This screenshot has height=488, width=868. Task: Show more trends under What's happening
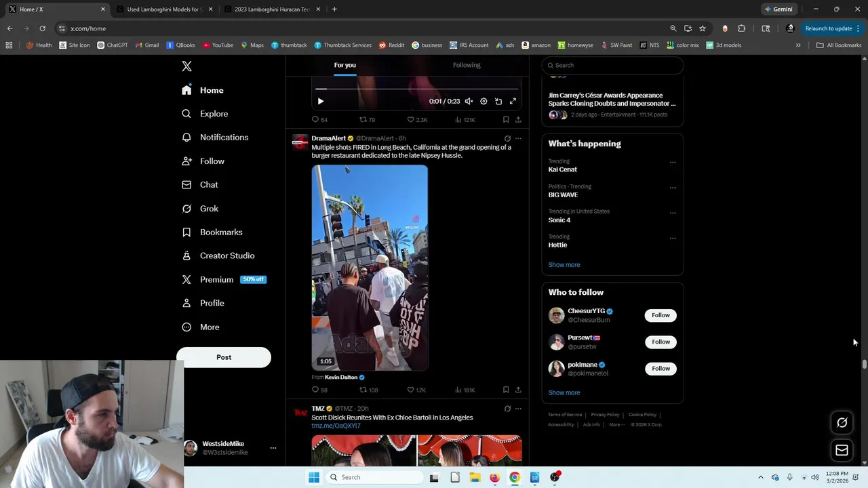tap(564, 265)
